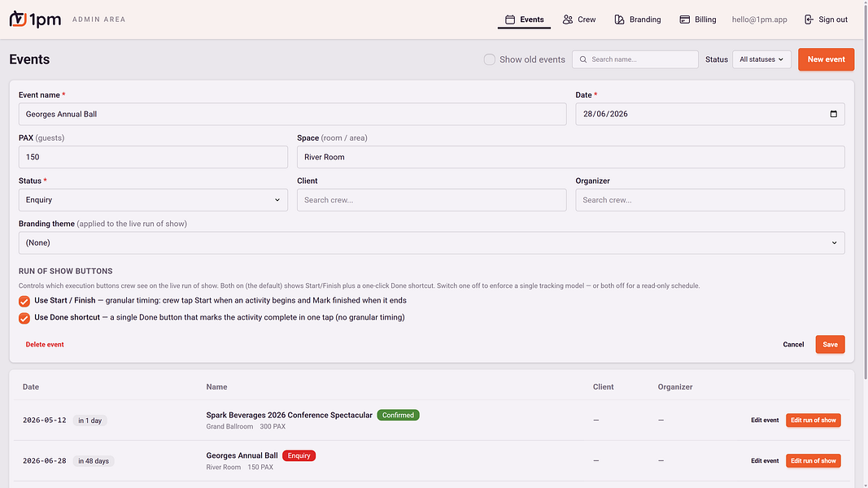Click the sign out door icon
The image size is (868, 488).
[809, 20]
